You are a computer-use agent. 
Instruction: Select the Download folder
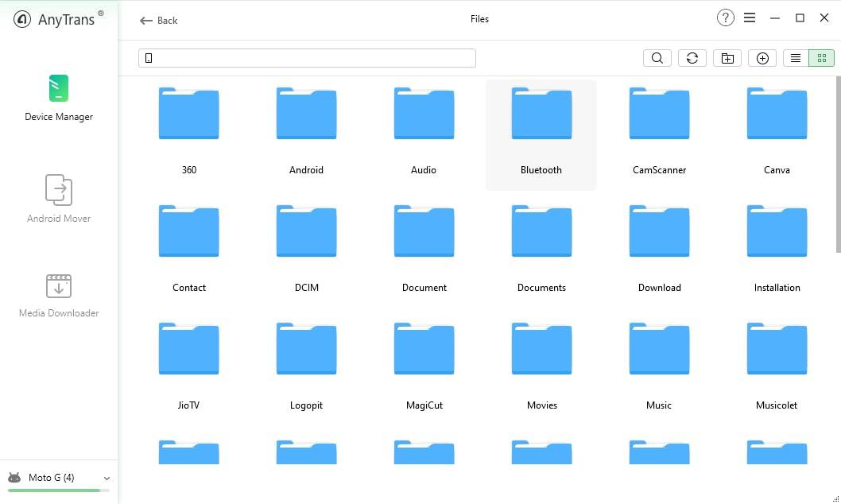click(x=659, y=249)
